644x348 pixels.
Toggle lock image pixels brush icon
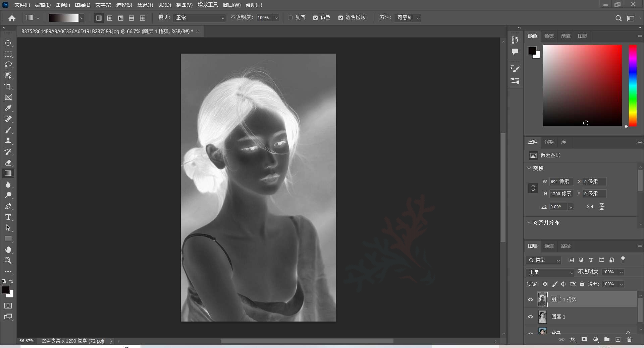click(554, 284)
